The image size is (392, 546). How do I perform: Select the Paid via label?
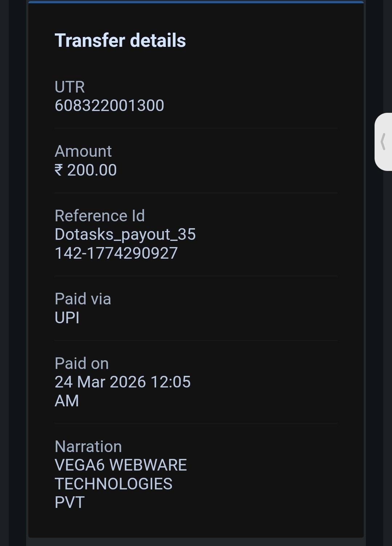point(83,299)
